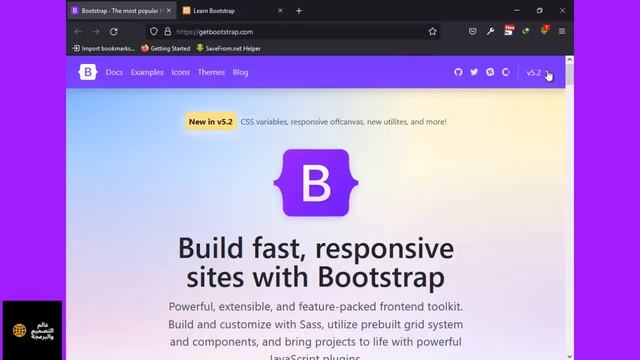Viewport: 640px width, 360px height.
Task: Open the GitHub icon link
Action: click(458, 72)
